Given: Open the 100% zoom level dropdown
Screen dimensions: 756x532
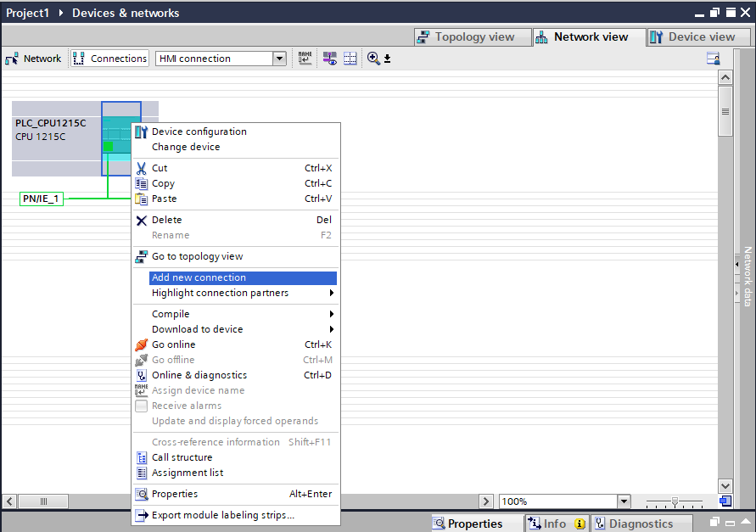Looking at the screenshot, I should [624, 501].
